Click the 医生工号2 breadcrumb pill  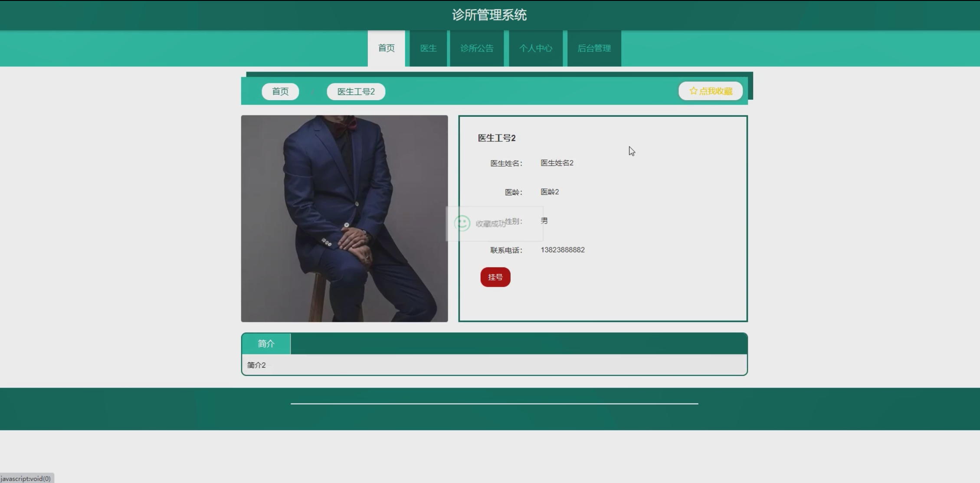pos(356,92)
